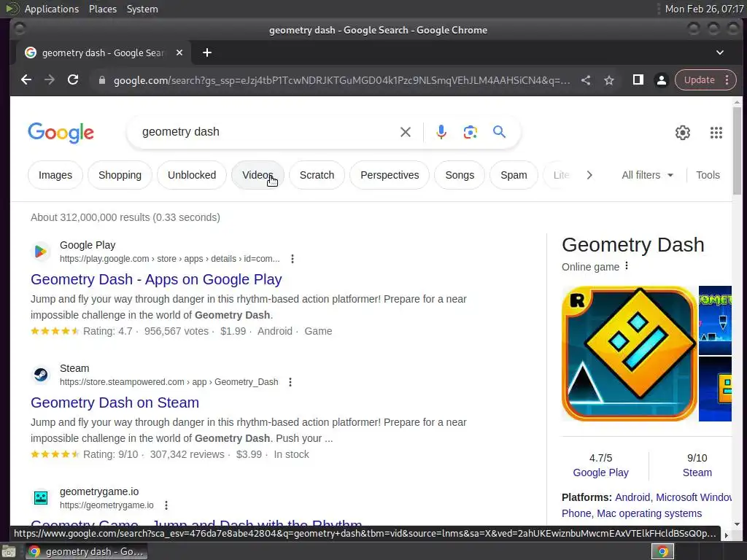
Task: Click the Steam rating link
Action: tap(697, 472)
